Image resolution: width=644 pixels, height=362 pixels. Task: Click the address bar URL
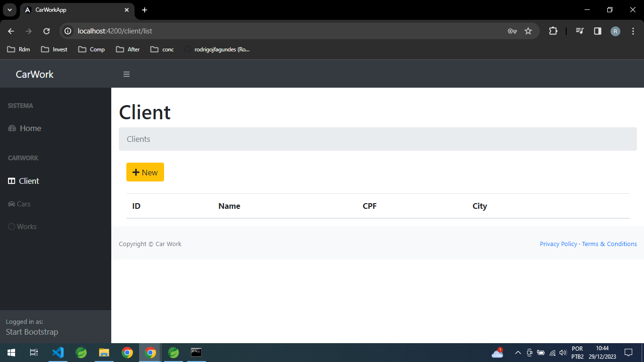pyautogui.click(x=115, y=31)
